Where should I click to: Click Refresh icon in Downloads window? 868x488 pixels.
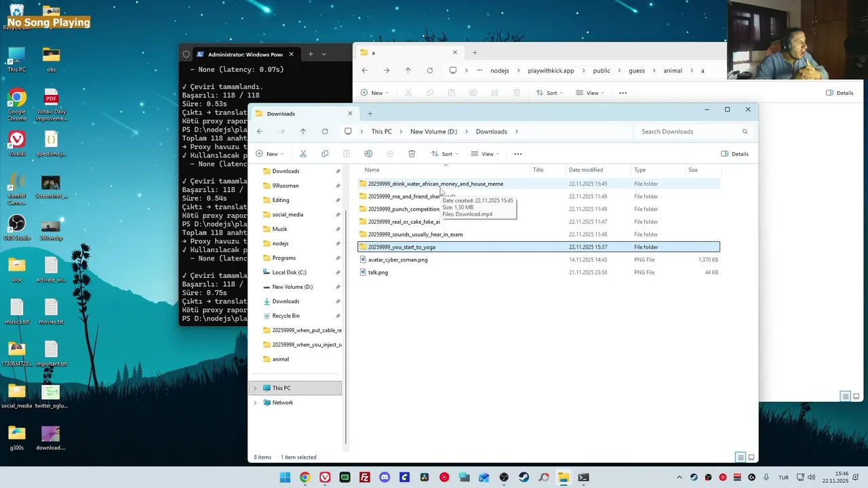click(325, 131)
